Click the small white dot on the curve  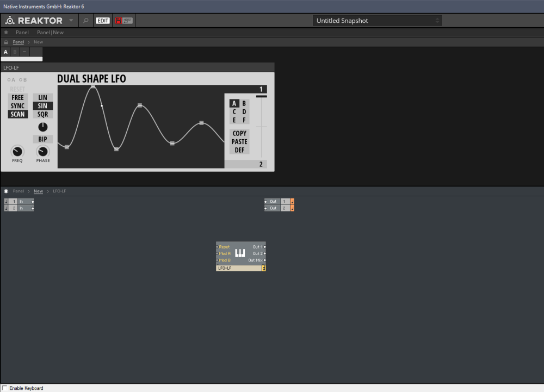click(x=102, y=105)
